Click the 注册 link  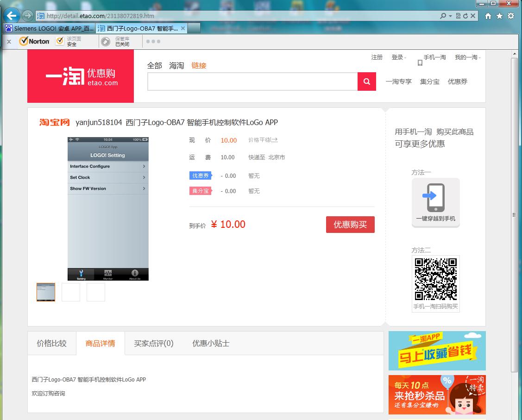(x=377, y=57)
